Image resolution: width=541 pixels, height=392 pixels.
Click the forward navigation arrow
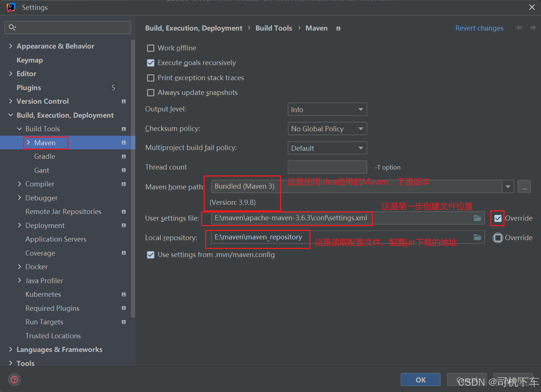pos(533,28)
